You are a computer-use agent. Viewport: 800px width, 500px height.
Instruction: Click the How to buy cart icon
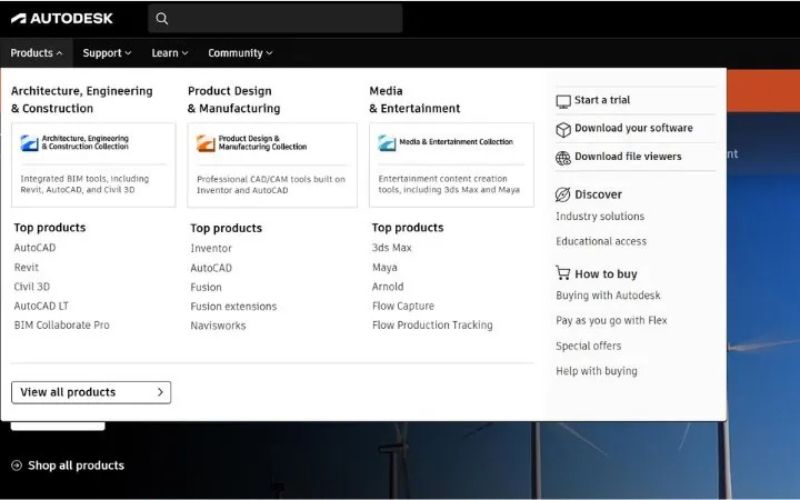(563, 273)
